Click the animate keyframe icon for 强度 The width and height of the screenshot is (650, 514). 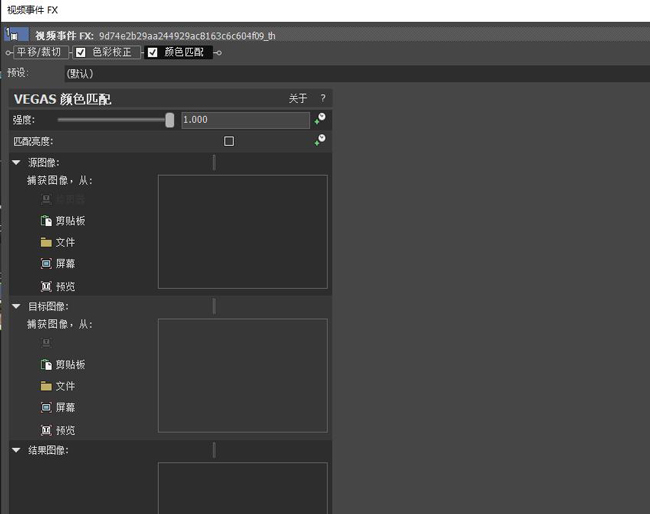(x=320, y=119)
